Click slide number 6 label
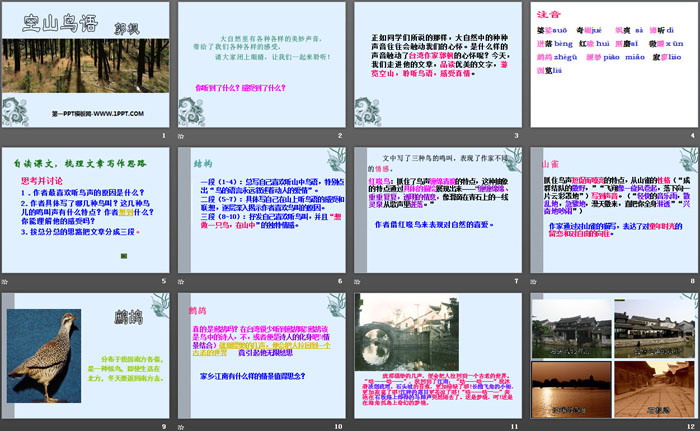Screen dimensions: 700x431 coord(340,281)
